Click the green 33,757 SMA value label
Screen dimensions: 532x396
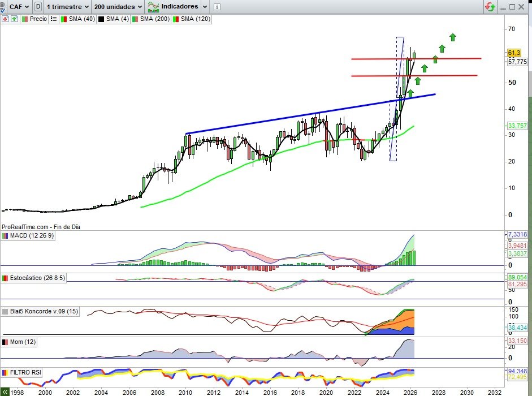(517, 126)
